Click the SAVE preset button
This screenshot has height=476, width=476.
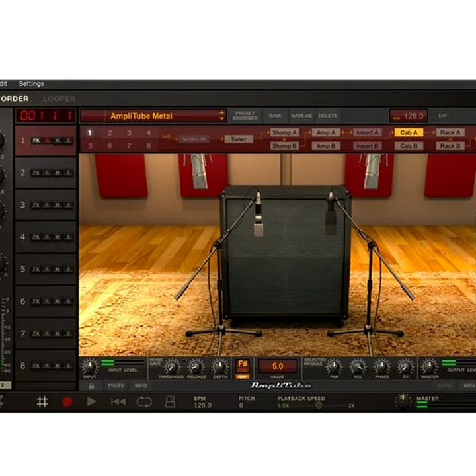click(x=275, y=116)
